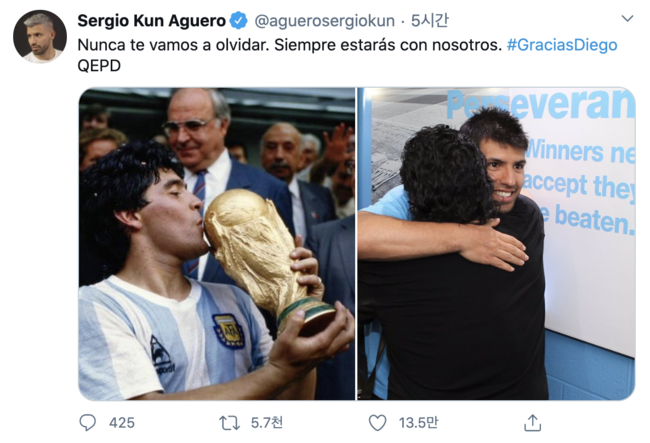Click the AFA crest on the jersey photo

(228, 331)
